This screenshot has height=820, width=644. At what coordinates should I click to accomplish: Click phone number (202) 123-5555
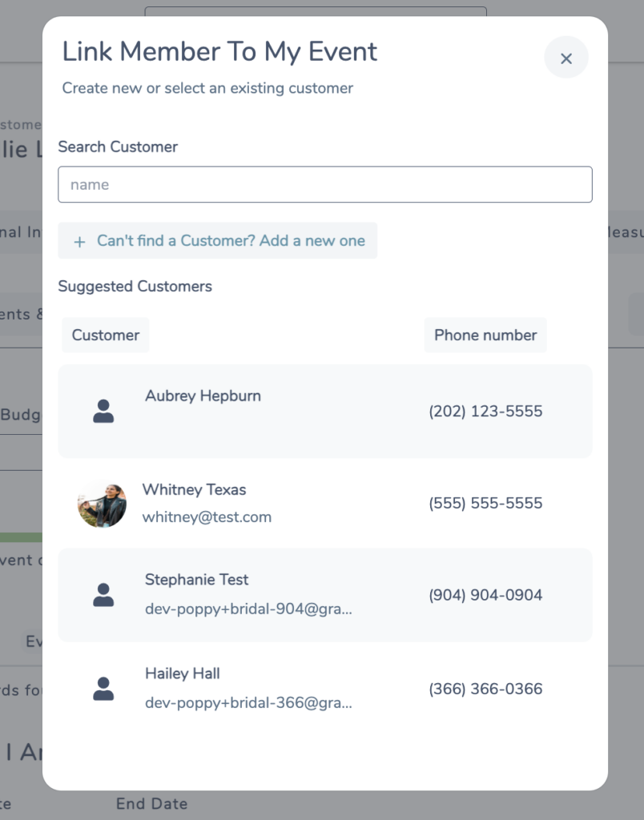click(x=485, y=411)
